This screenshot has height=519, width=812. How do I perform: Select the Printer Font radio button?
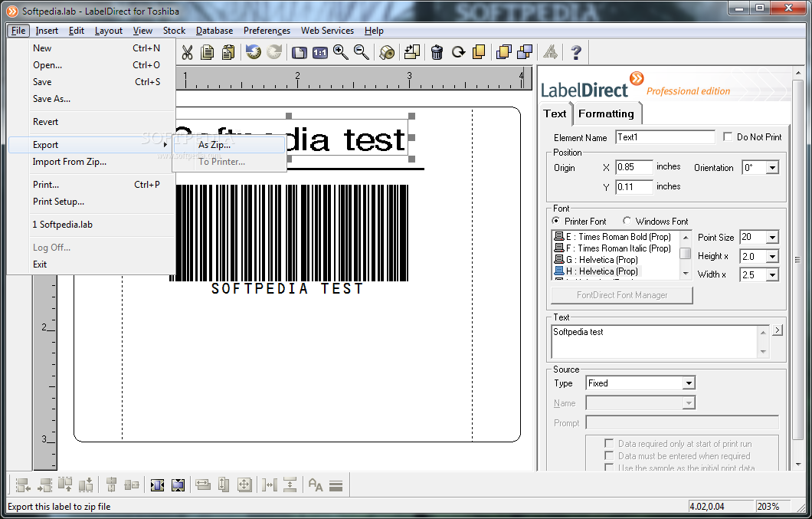tap(555, 221)
